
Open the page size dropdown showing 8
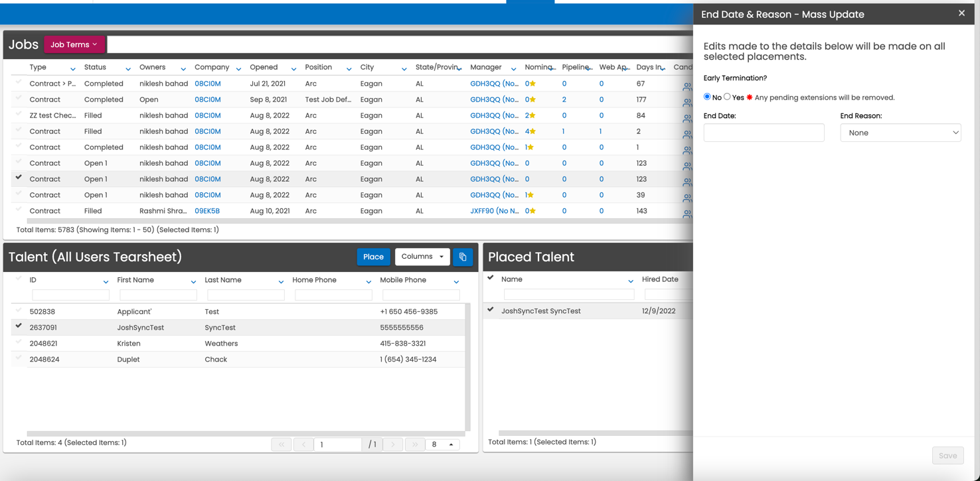click(442, 445)
